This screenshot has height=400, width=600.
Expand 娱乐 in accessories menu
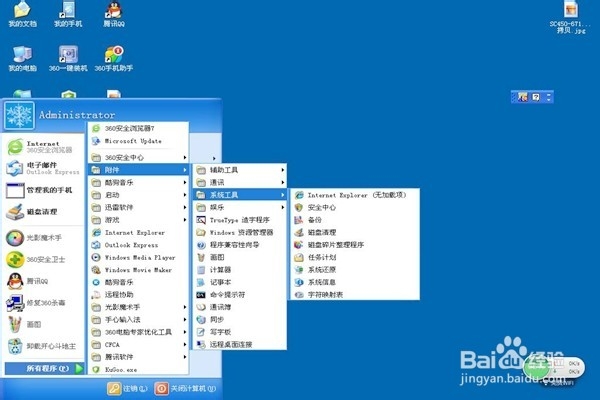pos(240,207)
